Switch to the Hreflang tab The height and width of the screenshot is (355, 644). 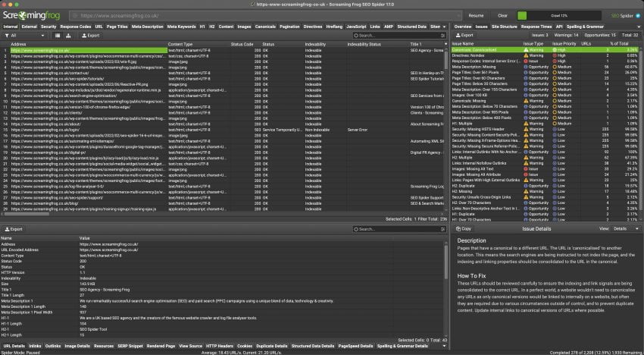[334, 27]
